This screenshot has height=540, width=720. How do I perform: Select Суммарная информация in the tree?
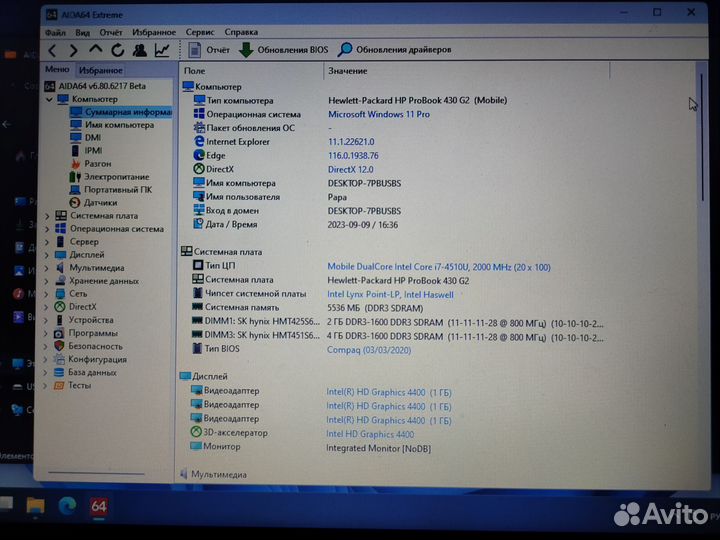[x=121, y=112]
